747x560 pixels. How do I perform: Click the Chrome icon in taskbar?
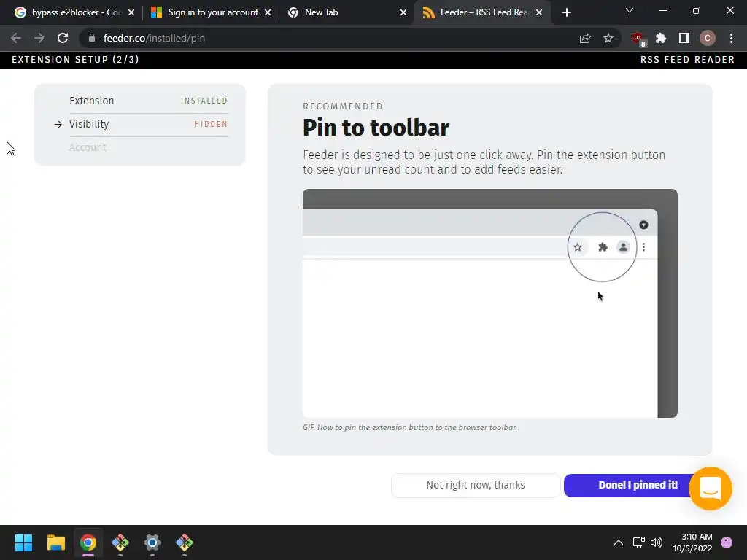[x=88, y=542]
